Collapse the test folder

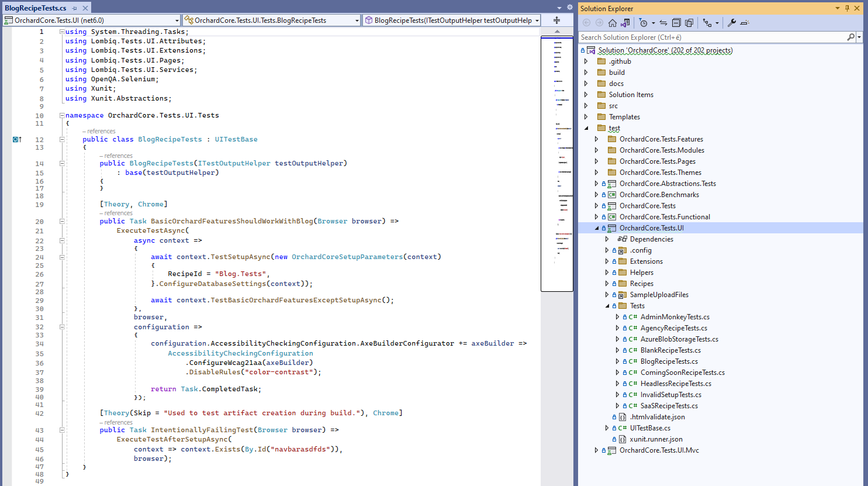[586, 128]
